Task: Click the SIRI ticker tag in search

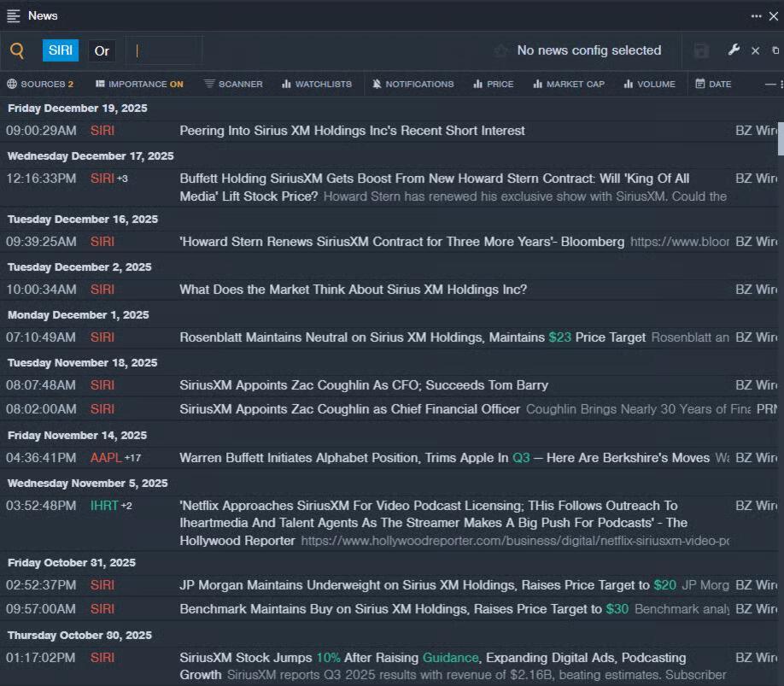Action: (61, 50)
